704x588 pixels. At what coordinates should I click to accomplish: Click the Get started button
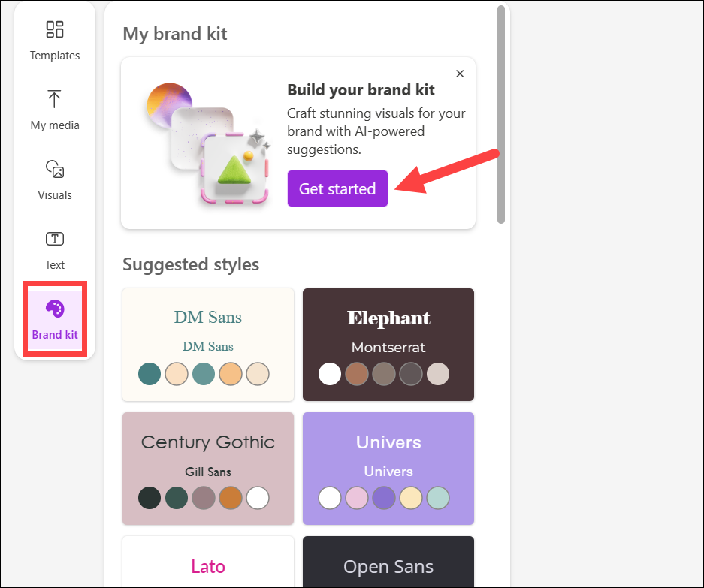tap(337, 188)
